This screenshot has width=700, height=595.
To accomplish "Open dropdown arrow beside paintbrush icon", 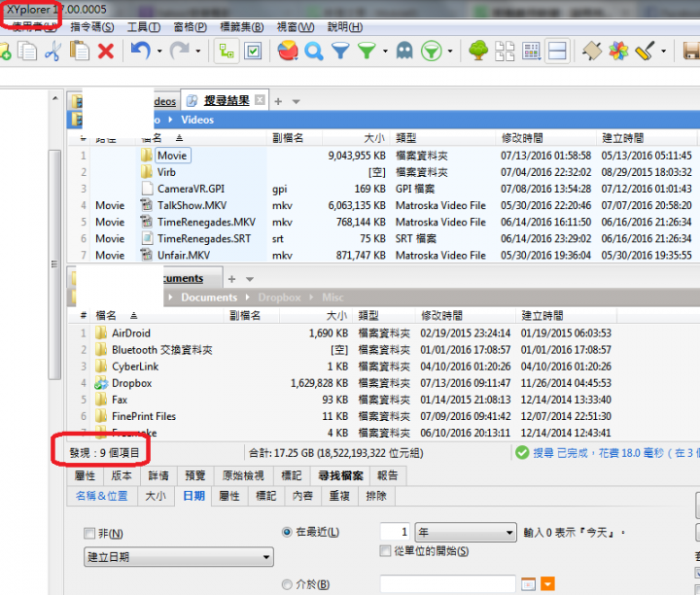I will tap(663, 51).
